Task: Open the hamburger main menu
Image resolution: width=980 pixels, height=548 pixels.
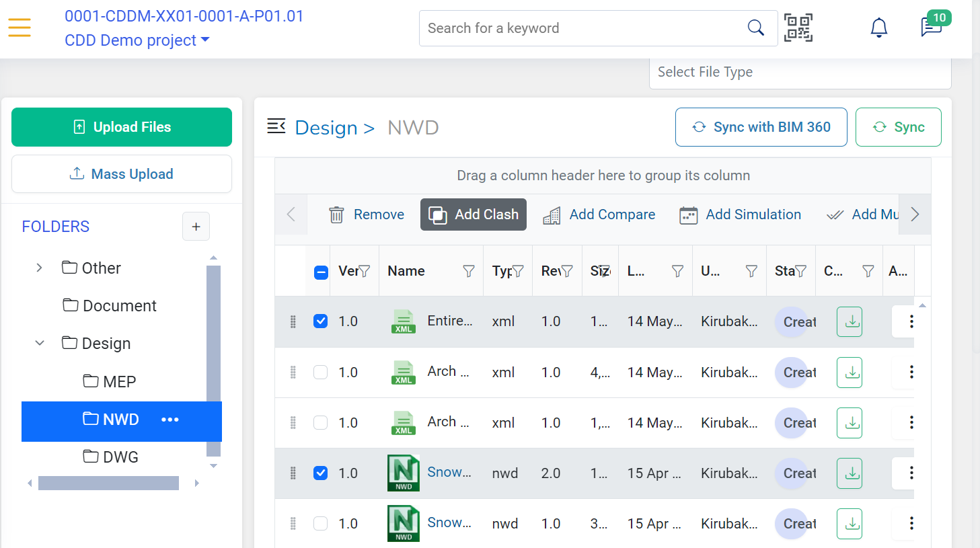Action: (x=20, y=28)
